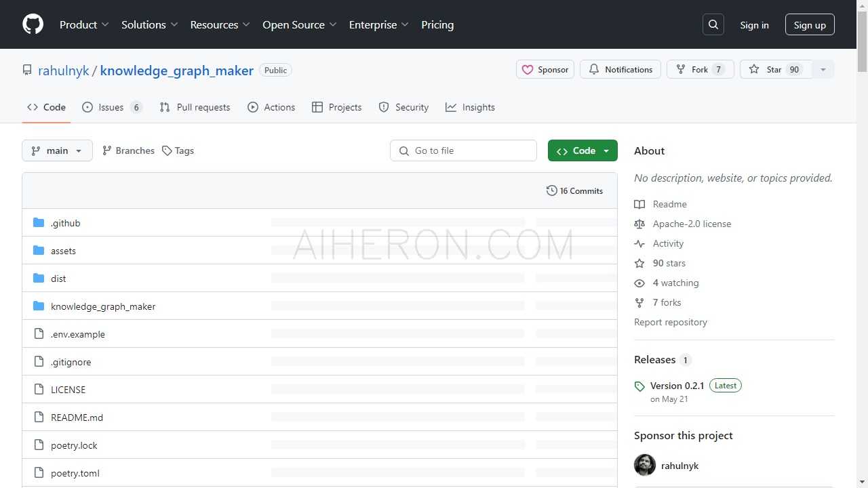
Task: Click the GitHub logo icon
Action: 33,24
